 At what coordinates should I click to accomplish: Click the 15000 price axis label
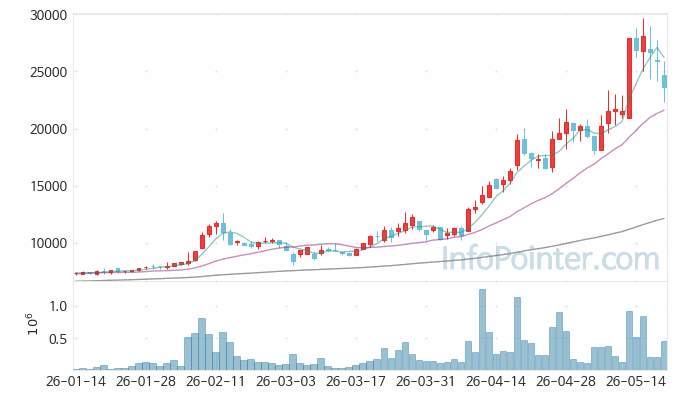tap(49, 186)
